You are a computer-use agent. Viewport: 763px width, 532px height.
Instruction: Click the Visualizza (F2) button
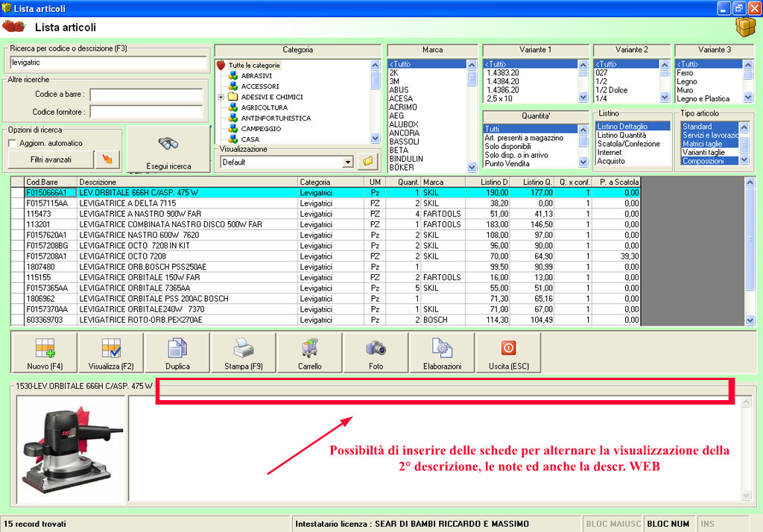tap(111, 353)
